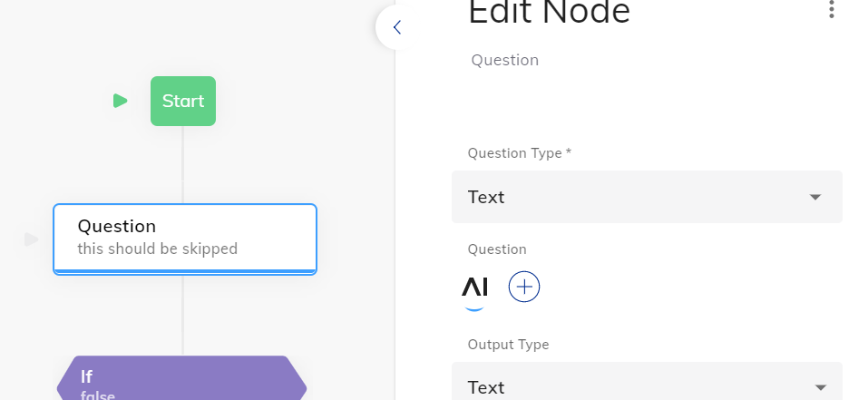Click 'this should be skipped' text
This screenshot has height=400, width=868.
(157, 249)
